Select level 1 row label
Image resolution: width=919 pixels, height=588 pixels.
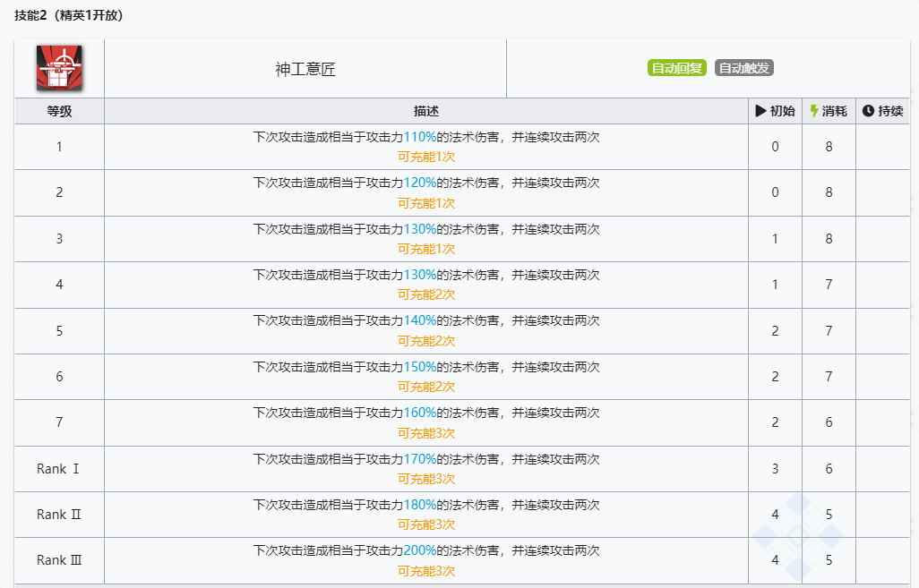59,147
